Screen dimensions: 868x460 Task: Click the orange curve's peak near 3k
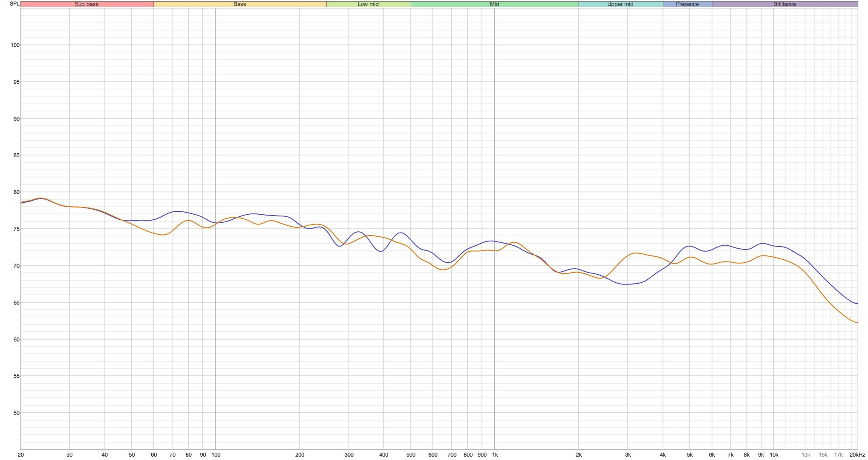tap(636, 253)
